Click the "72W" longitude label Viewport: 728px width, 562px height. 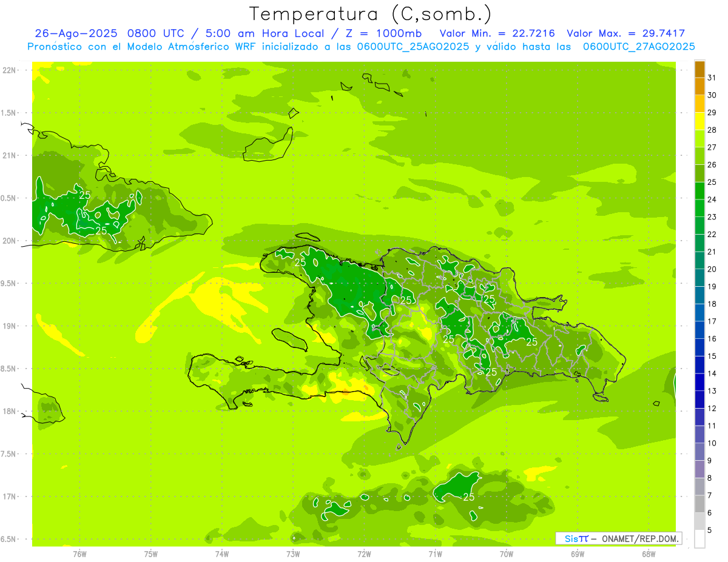(x=364, y=554)
